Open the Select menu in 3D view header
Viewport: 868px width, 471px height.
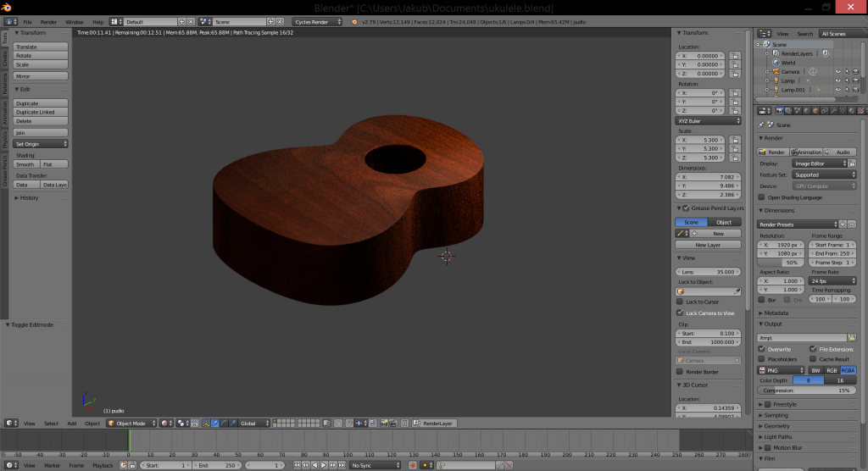(x=51, y=424)
